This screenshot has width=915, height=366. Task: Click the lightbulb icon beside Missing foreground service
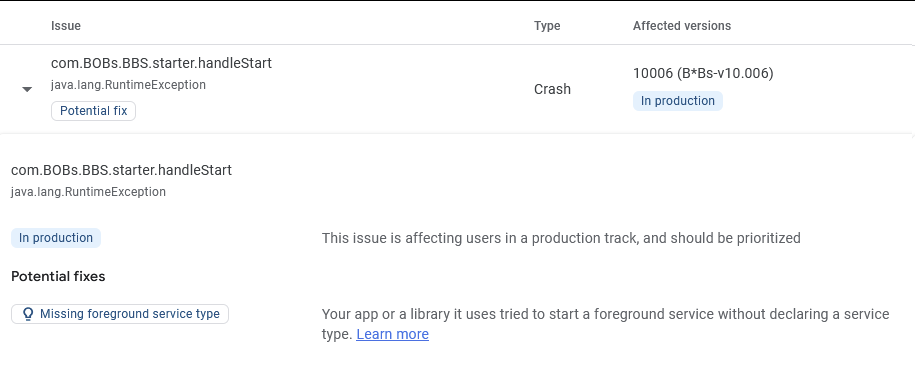(x=27, y=314)
